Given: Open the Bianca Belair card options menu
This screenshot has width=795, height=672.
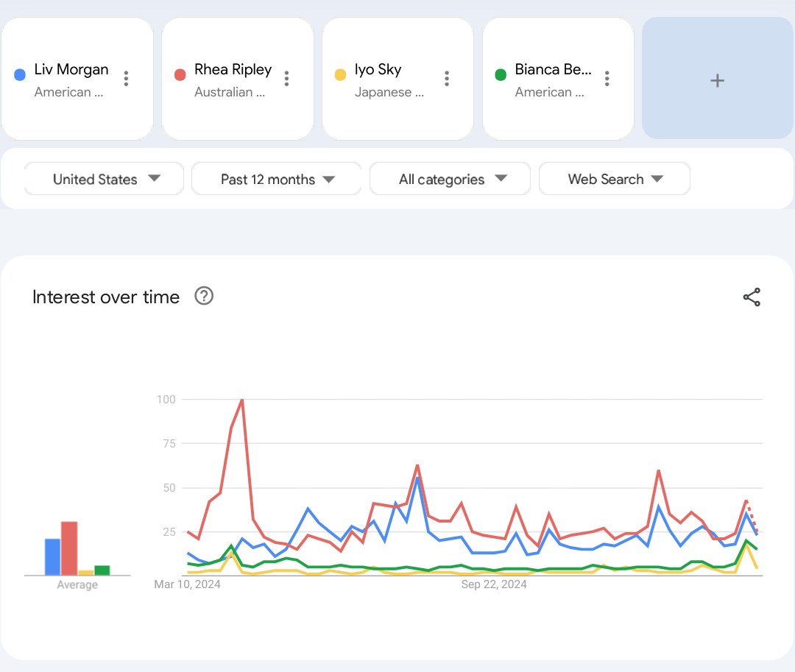Looking at the screenshot, I should [x=607, y=79].
